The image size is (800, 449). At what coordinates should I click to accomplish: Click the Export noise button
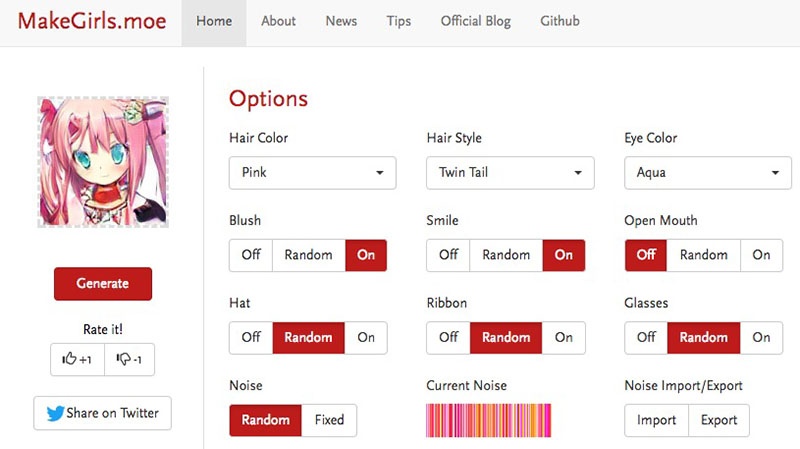pyautogui.click(x=719, y=420)
